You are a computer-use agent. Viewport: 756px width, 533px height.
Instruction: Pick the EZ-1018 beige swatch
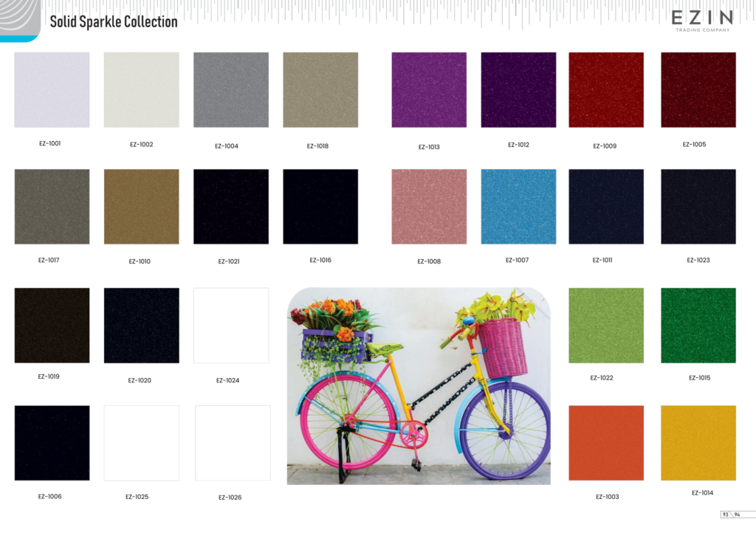tap(320, 89)
